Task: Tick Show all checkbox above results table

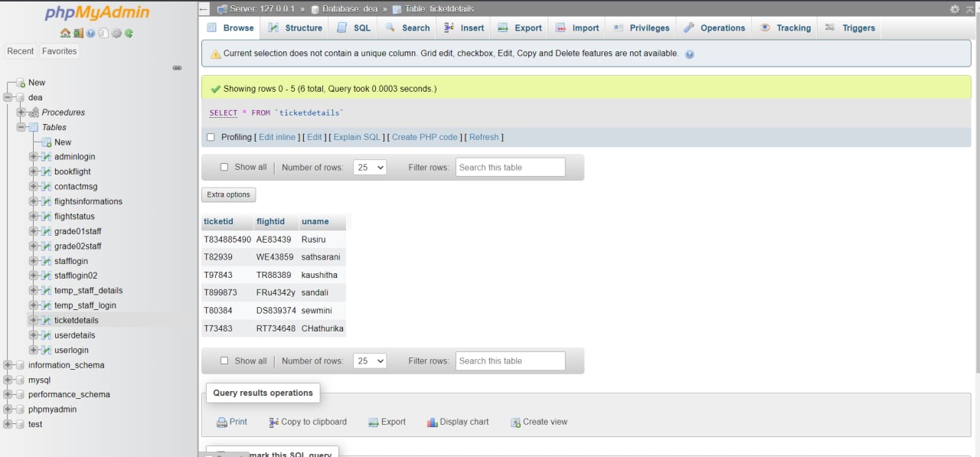Action: 224,167
